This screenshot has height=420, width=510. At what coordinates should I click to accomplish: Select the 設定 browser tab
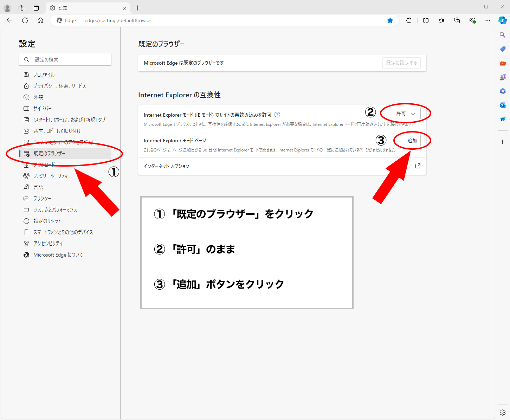coord(88,8)
